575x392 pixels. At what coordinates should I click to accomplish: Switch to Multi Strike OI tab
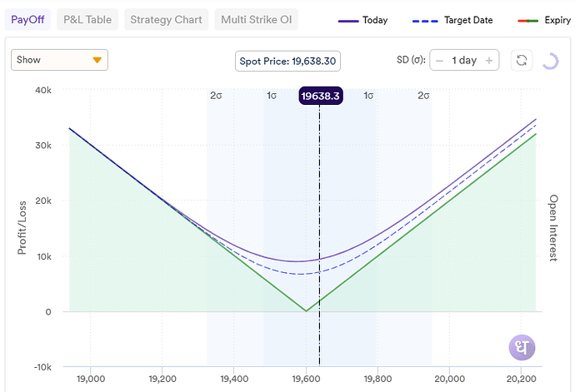point(257,19)
